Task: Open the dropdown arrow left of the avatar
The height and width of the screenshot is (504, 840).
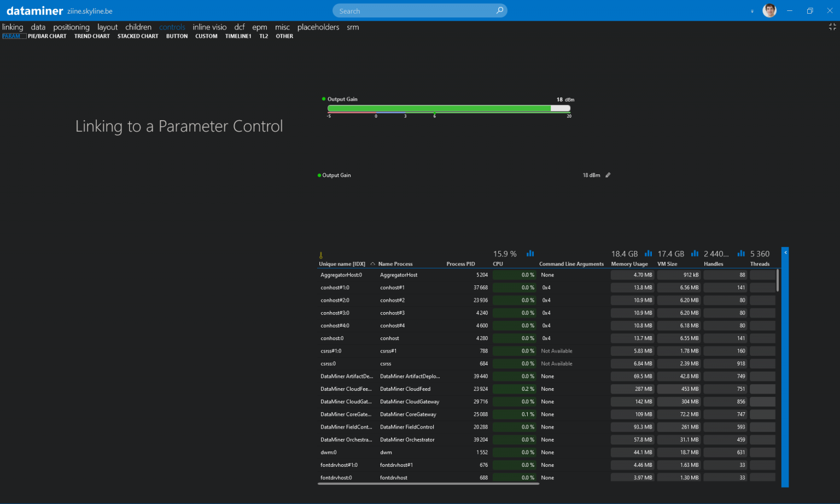Action: pos(752,10)
